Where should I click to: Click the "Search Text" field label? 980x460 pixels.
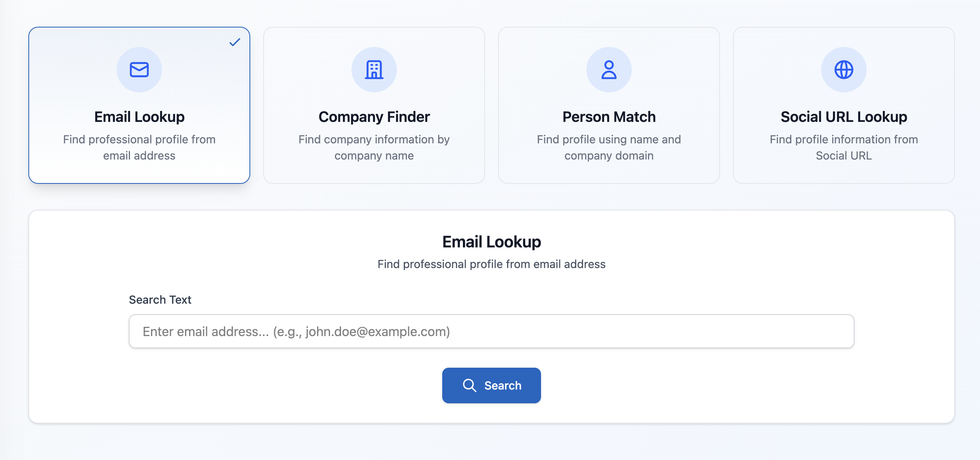point(160,300)
